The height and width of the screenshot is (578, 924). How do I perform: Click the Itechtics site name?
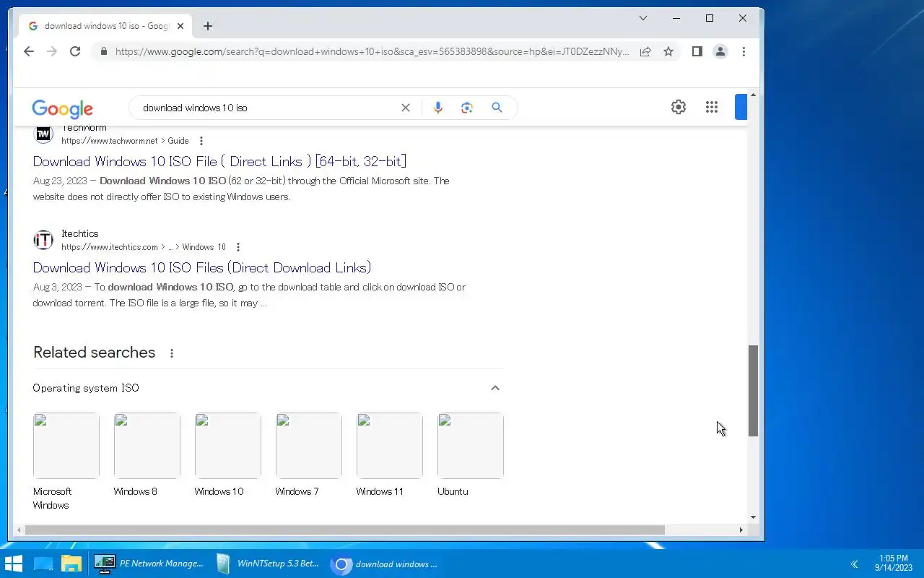pos(79,233)
